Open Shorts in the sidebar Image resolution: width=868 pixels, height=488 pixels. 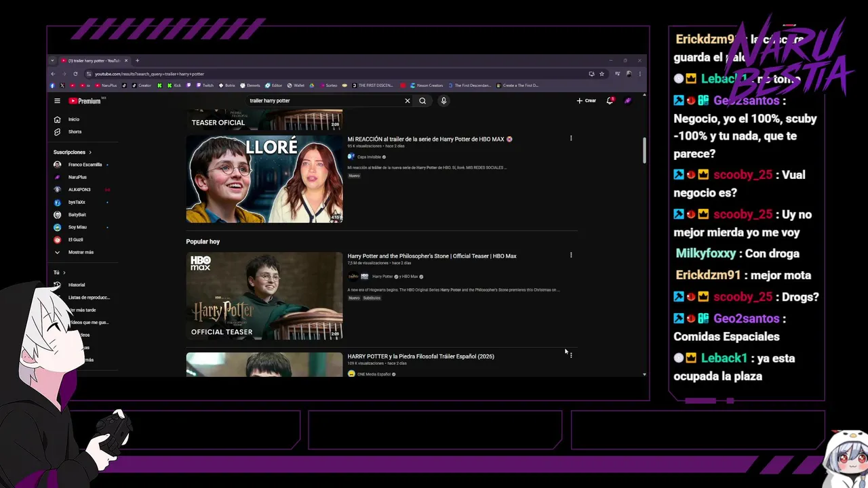[x=68, y=132]
